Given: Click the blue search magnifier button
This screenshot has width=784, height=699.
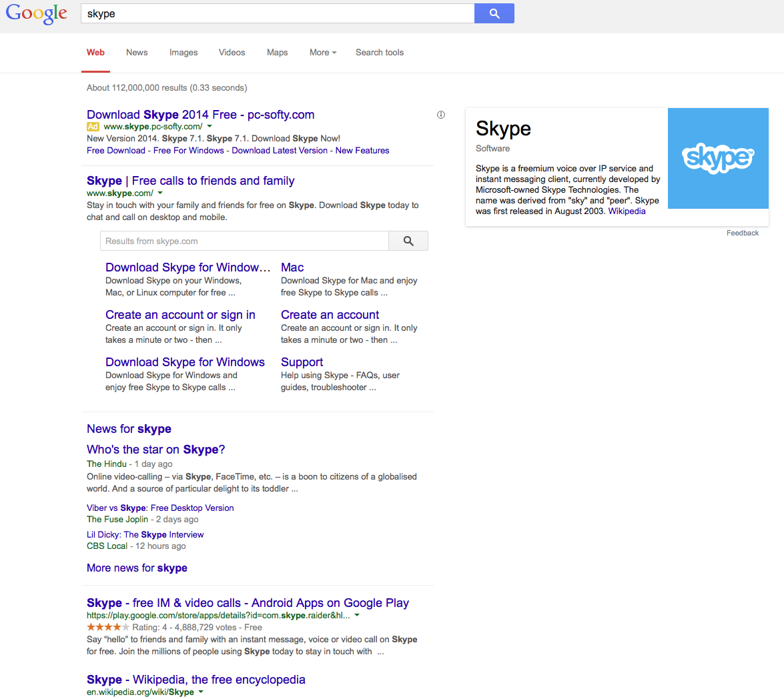Looking at the screenshot, I should 494,13.
